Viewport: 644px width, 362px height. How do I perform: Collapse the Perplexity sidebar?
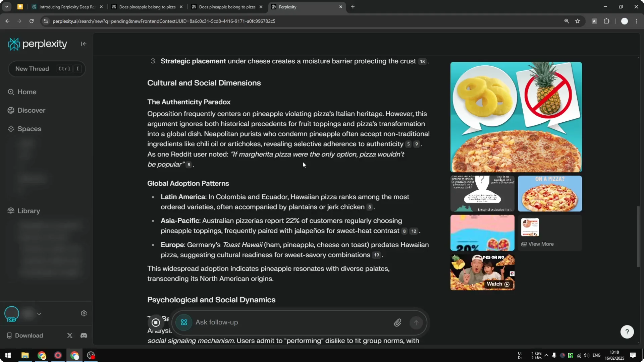pyautogui.click(x=84, y=44)
